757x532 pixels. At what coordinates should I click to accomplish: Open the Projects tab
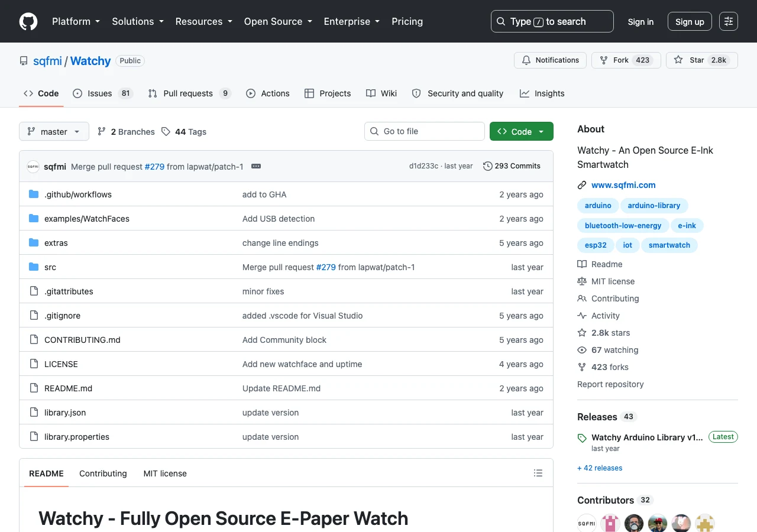(328, 93)
